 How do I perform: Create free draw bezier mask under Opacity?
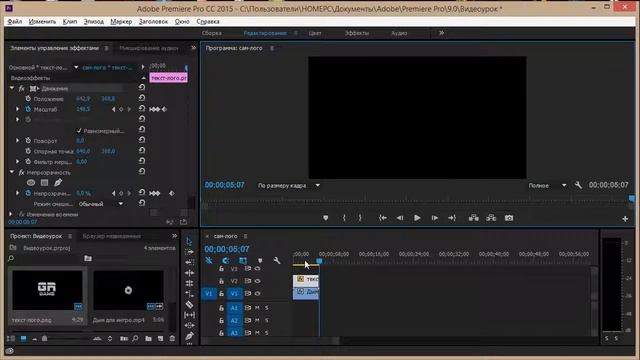[58, 182]
